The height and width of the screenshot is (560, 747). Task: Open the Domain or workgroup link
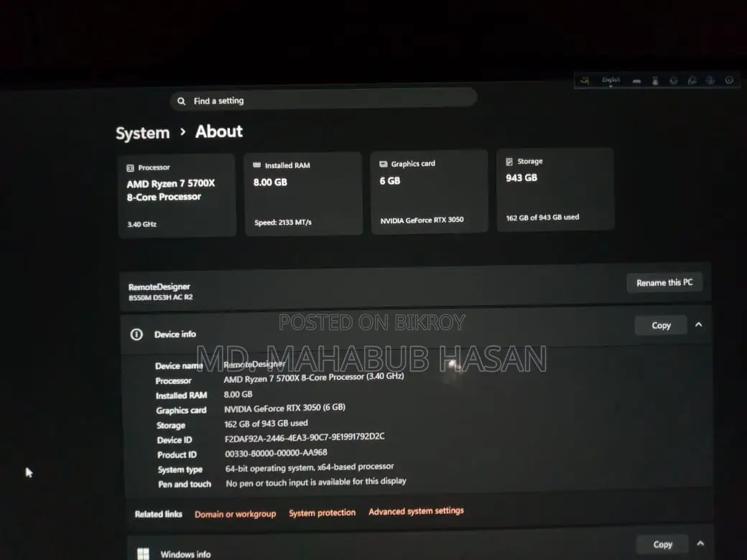pos(236,514)
